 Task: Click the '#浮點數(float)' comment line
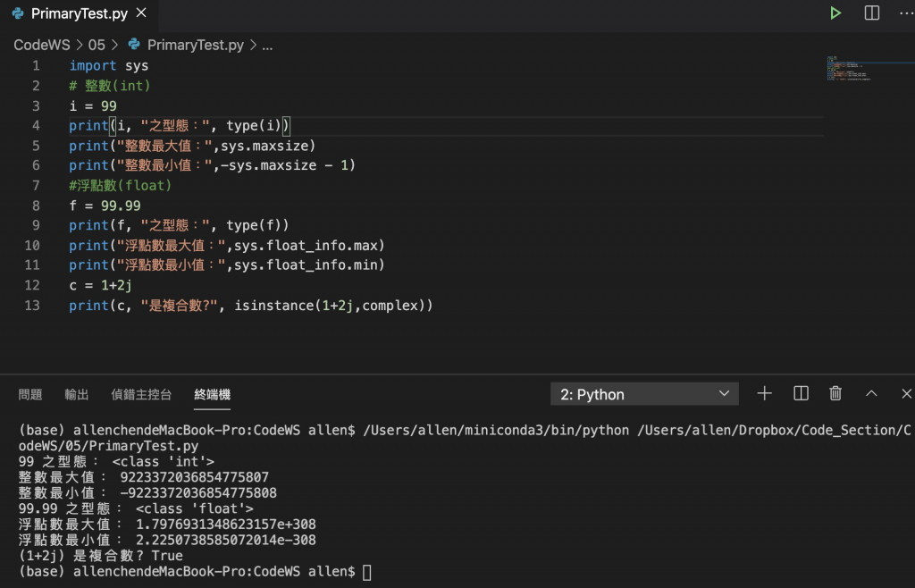click(x=121, y=186)
